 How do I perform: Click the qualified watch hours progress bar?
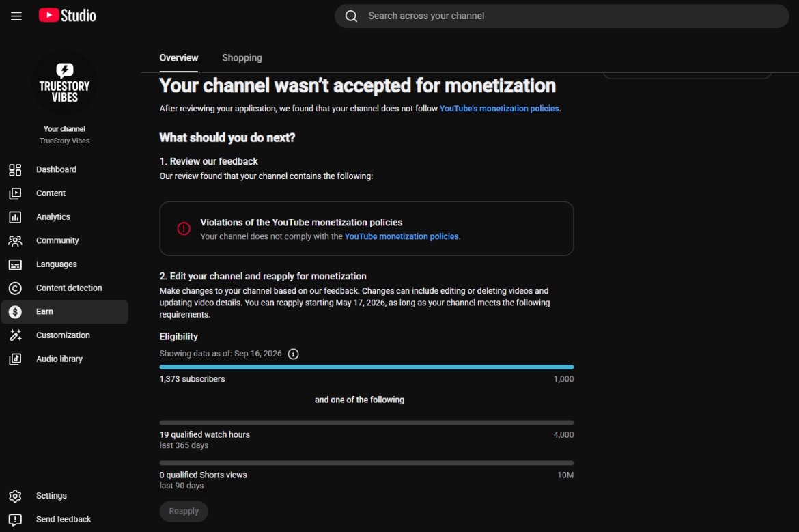point(366,423)
